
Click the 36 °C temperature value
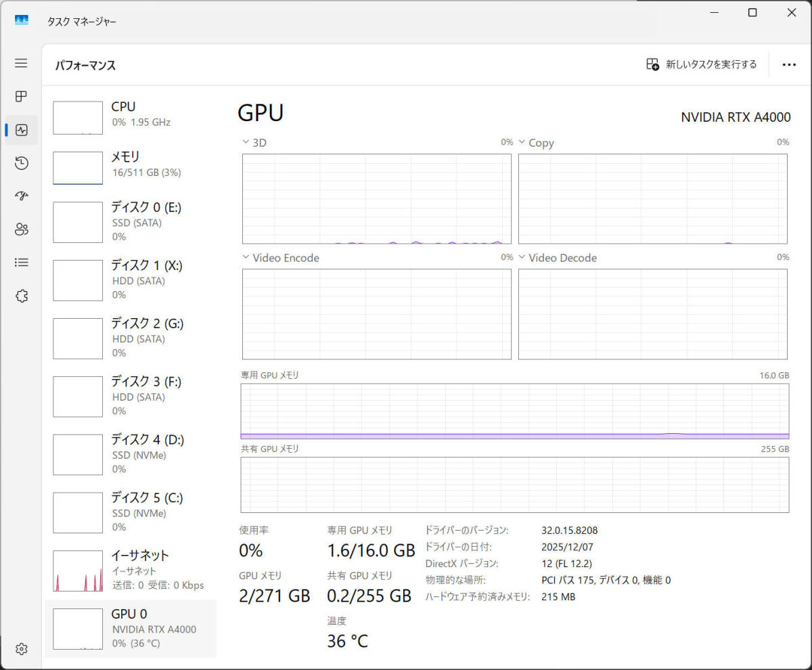(348, 641)
